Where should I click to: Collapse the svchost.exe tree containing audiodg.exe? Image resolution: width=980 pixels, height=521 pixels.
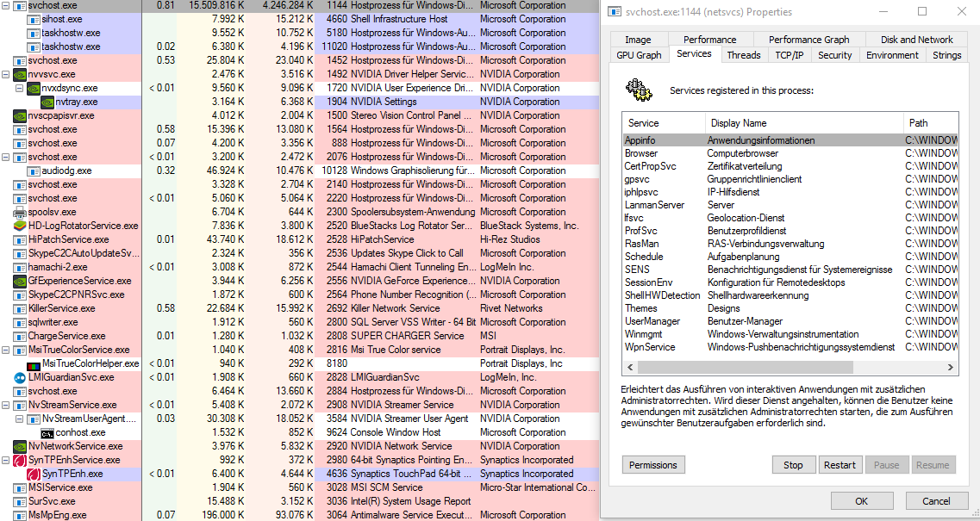[x=6, y=157]
